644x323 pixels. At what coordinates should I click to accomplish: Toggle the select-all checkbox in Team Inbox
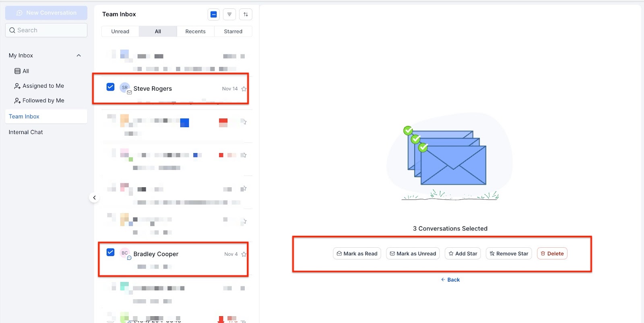click(214, 14)
